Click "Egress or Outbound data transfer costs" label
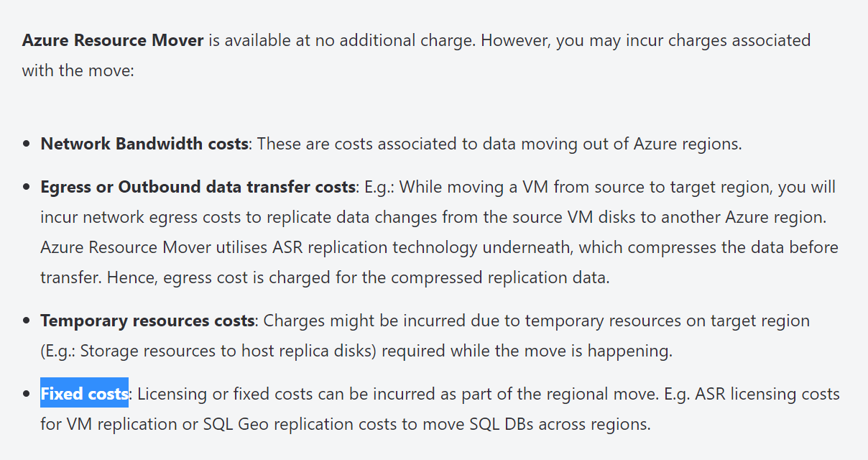 pyautogui.click(x=198, y=187)
